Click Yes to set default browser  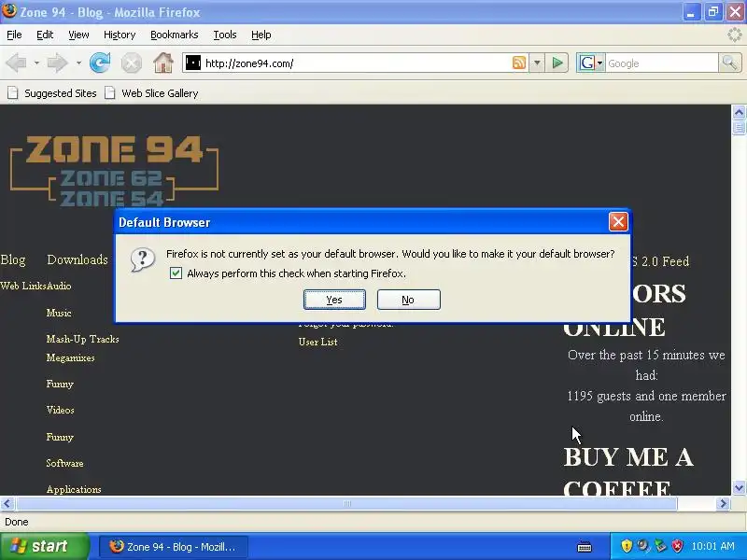(334, 300)
